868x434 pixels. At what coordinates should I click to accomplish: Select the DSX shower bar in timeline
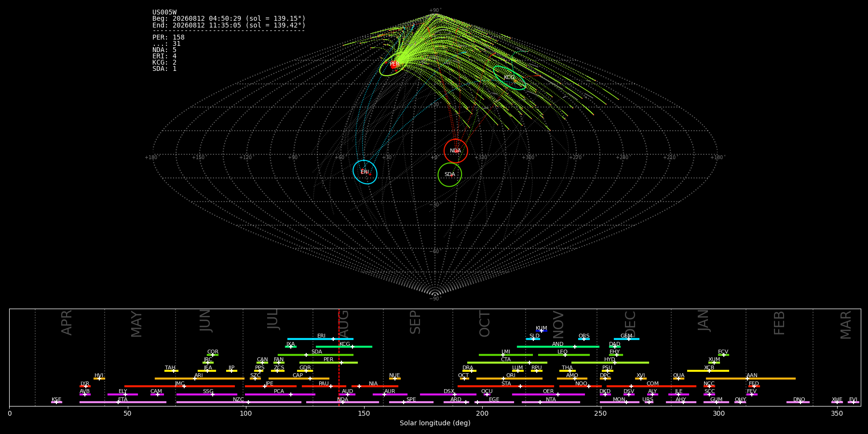click(x=448, y=394)
